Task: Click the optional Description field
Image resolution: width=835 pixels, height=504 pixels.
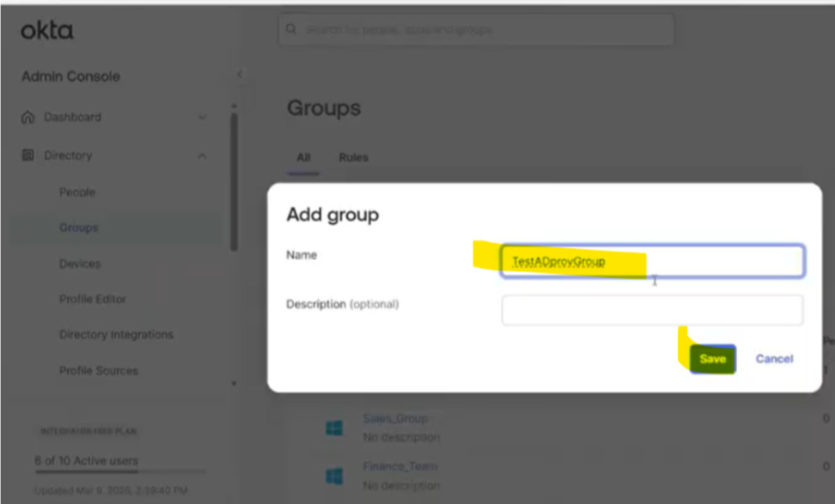Action: (652, 310)
